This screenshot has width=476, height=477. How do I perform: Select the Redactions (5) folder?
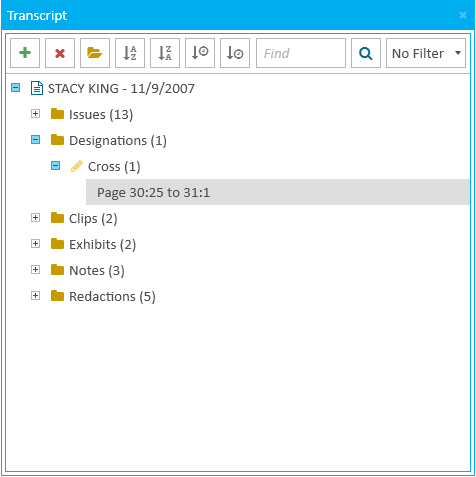112,296
